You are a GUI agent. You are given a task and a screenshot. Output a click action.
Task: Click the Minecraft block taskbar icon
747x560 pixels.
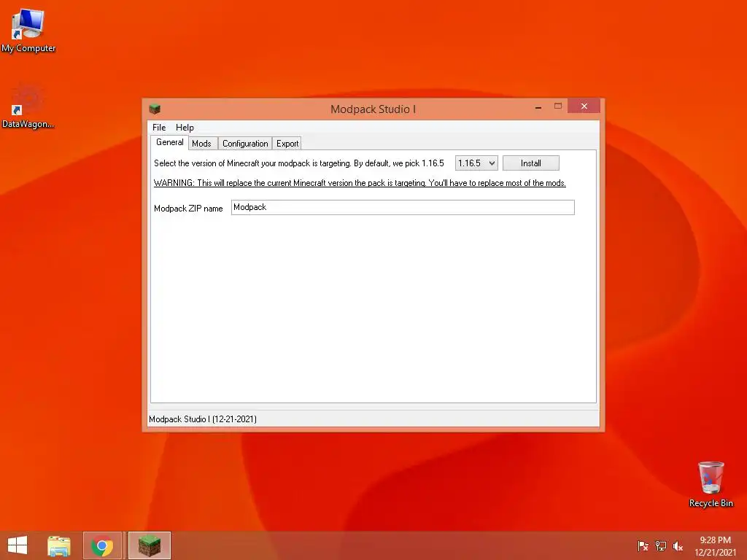coord(150,545)
